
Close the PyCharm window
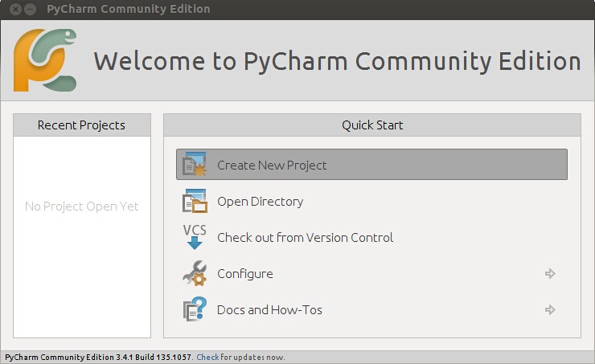click(15, 9)
